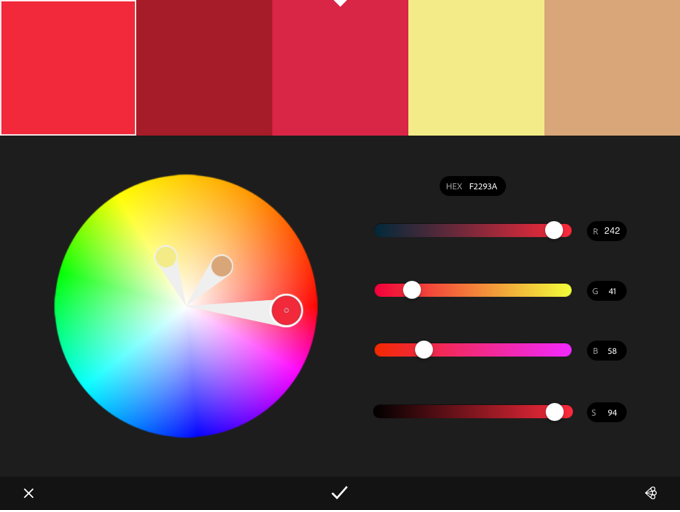Image resolution: width=680 pixels, height=512 pixels.
Task: Click the red channel slider handle
Action: [554, 230]
